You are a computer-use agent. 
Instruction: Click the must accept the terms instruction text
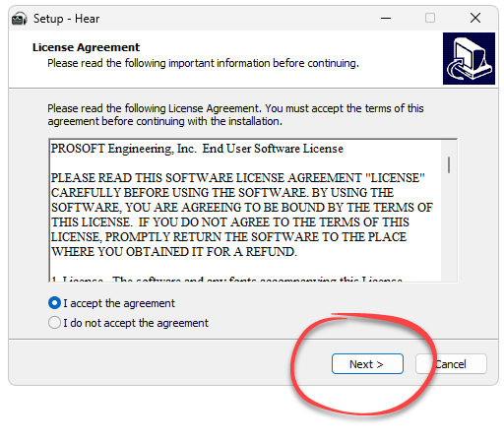235,115
